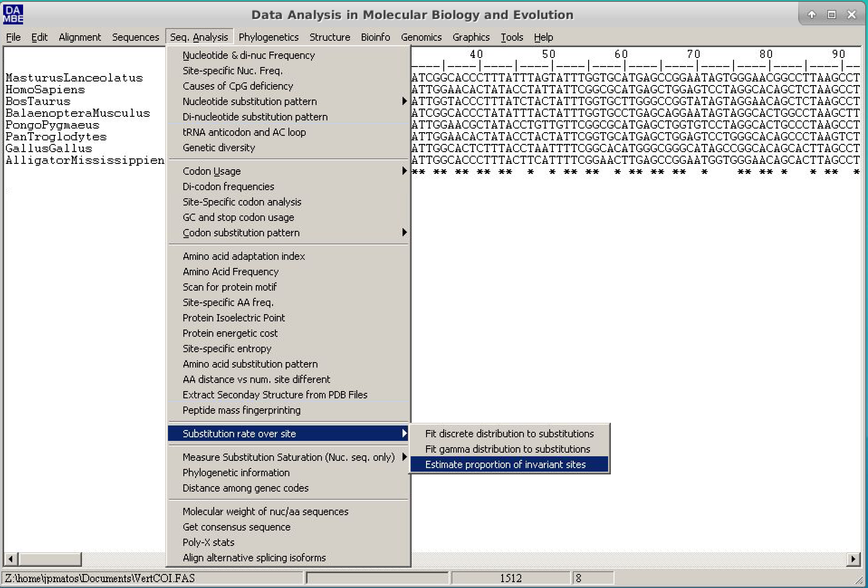Image resolution: width=868 pixels, height=588 pixels.
Task: Select Estimate proportion of invariant sites
Action: click(x=509, y=464)
